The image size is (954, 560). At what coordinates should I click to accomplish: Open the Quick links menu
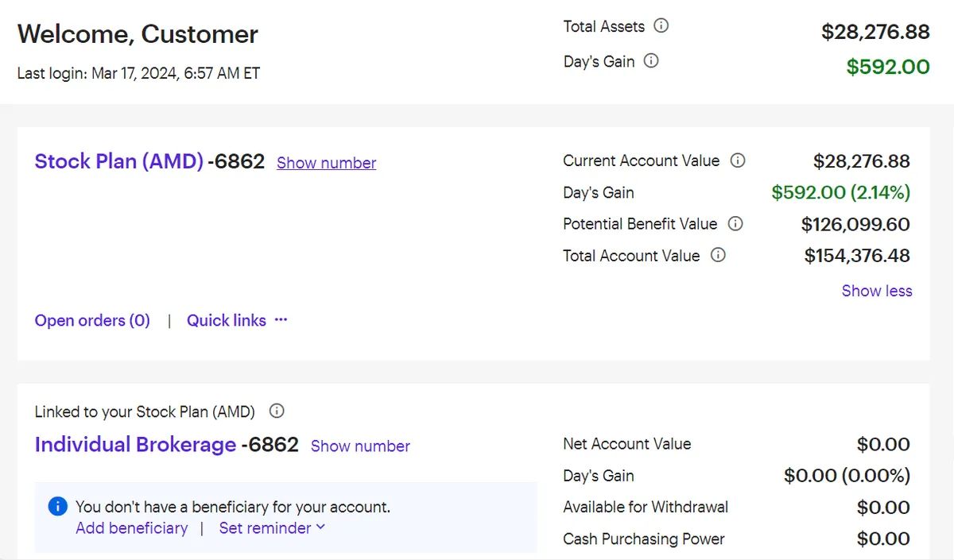[x=237, y=320]
